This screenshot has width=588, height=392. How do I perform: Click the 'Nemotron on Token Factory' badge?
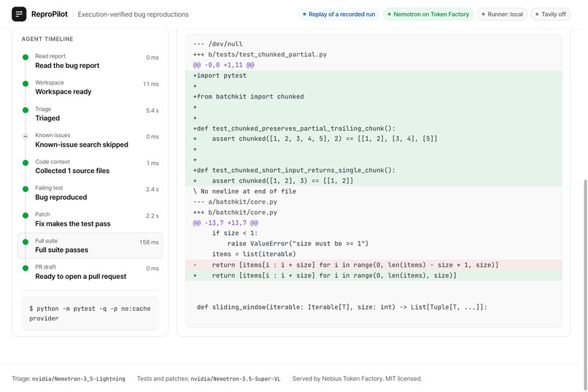click(x=428, y=15)
